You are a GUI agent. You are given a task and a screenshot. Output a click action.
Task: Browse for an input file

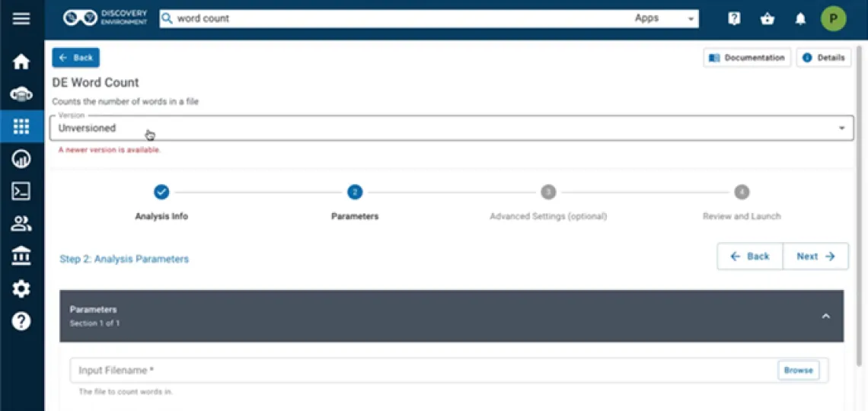[x=798, y=370]
